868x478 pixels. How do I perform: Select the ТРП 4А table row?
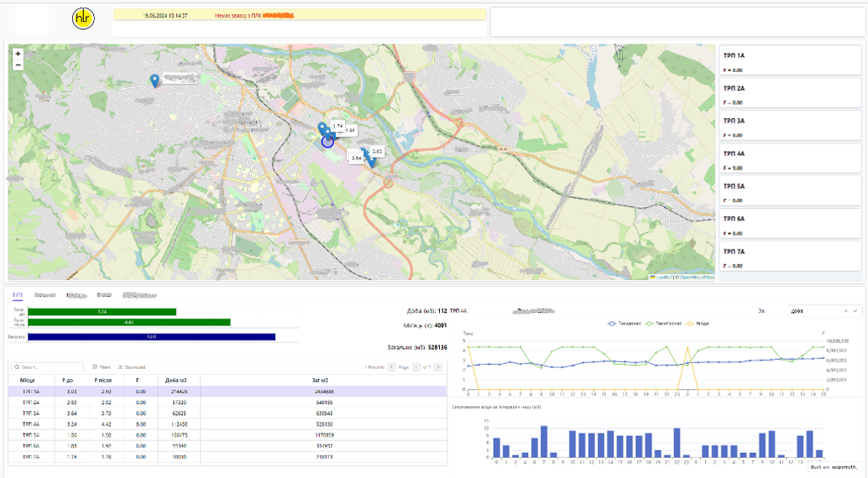click(227, 424)
